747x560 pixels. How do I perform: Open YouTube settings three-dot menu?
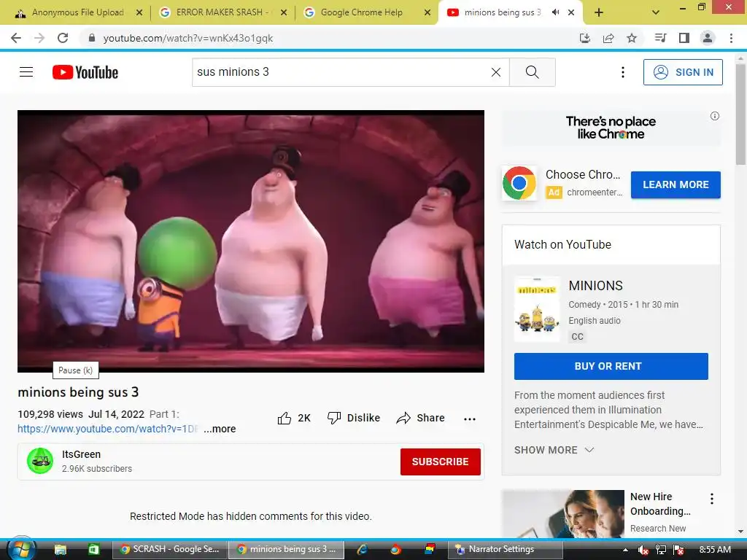623,72
